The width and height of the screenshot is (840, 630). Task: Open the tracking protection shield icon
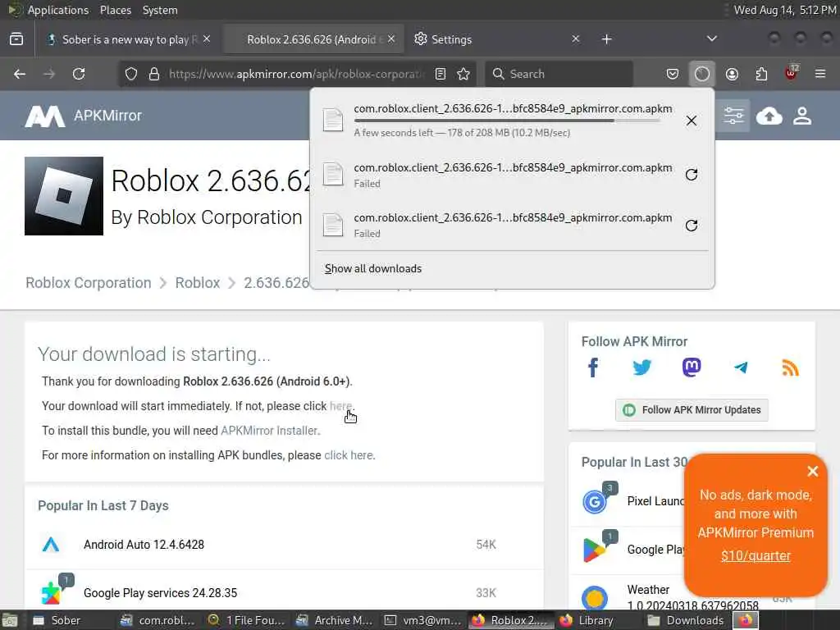(x=131, y=74)
